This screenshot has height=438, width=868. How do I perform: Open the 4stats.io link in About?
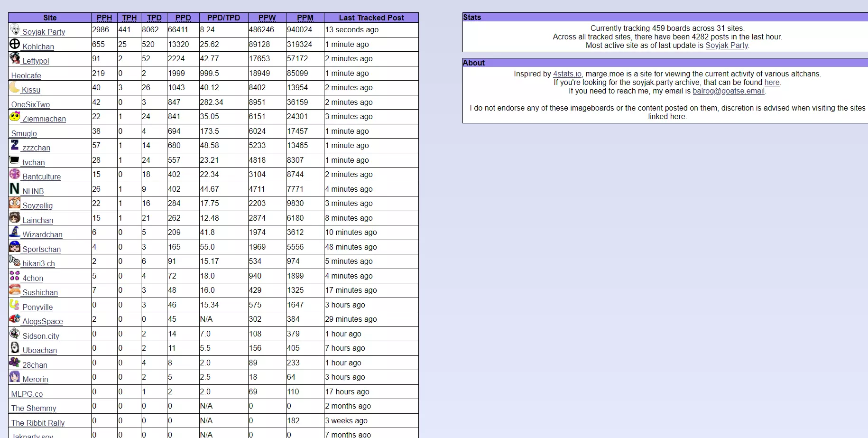point(567,74)
